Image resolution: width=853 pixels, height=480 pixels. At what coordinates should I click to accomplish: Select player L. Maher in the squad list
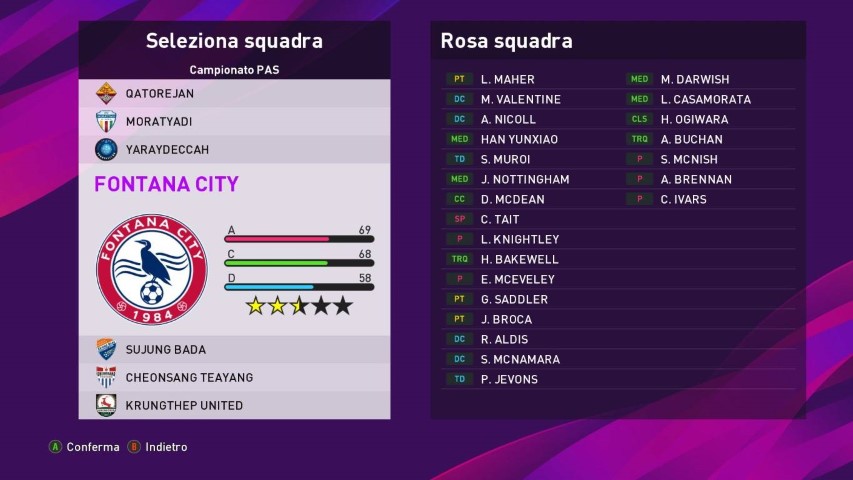click(x=507, y=79)
